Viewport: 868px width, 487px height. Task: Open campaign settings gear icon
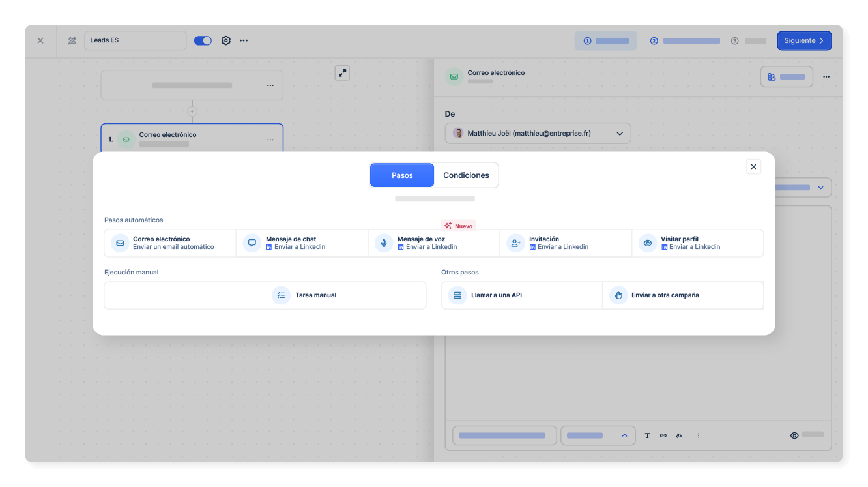226,40
